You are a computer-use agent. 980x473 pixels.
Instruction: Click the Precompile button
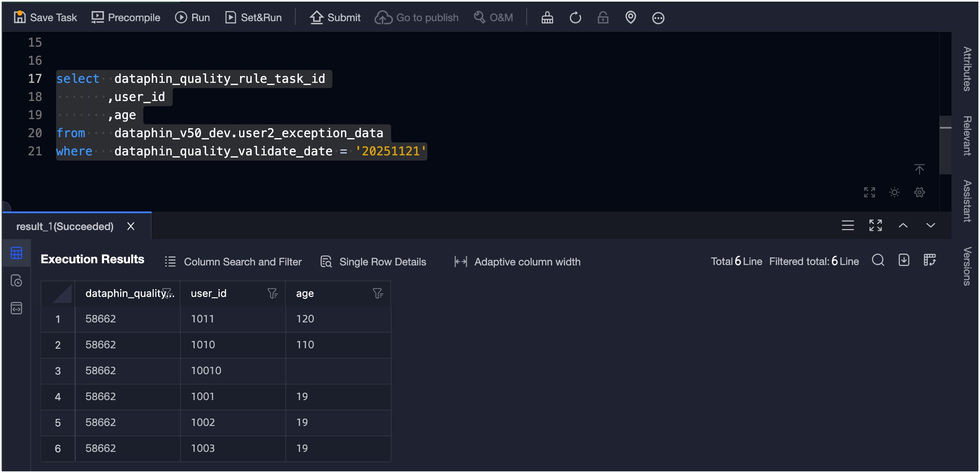[126, 18]
